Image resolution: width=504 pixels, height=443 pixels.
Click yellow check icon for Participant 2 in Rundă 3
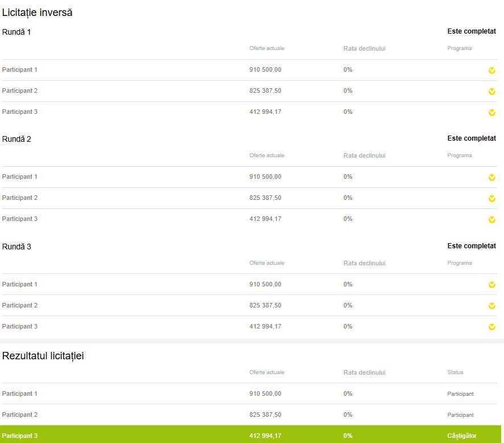[x=491, y=306]
